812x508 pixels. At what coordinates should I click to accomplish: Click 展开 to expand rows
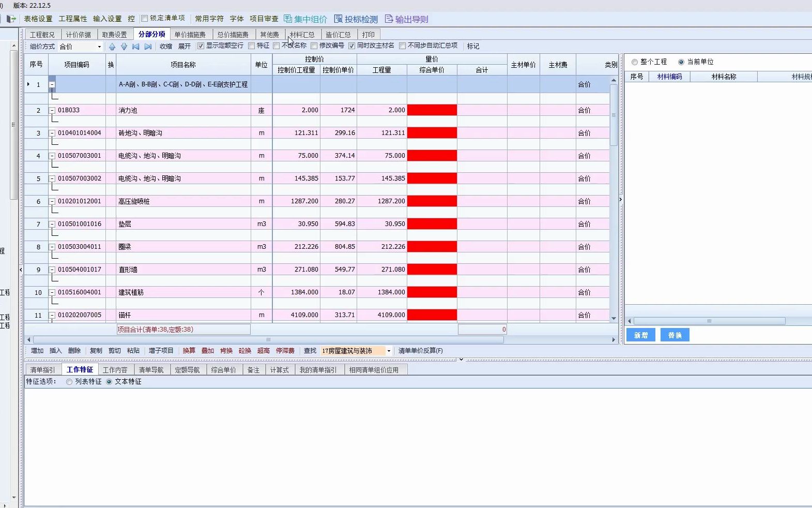(x=185, y=47)
